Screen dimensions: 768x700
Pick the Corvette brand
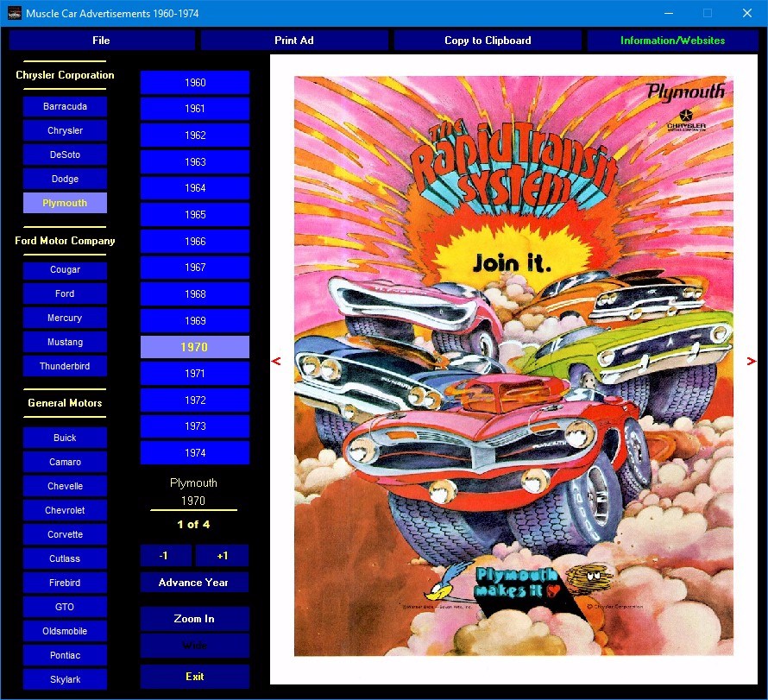[x=65, y=534]
